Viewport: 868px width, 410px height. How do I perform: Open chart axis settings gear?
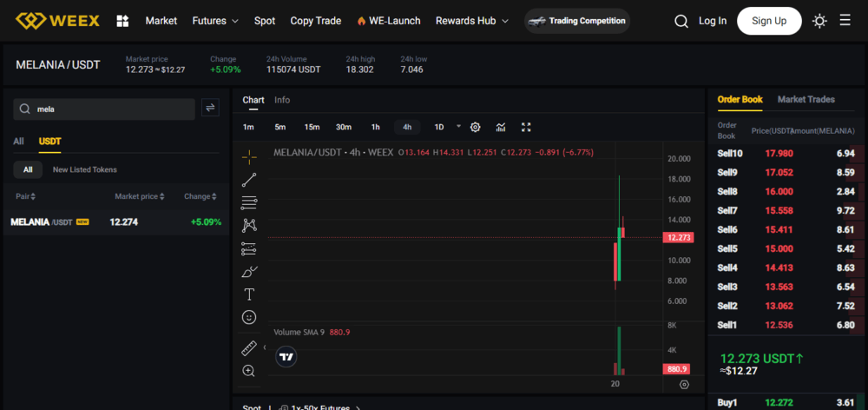(684, 384)
